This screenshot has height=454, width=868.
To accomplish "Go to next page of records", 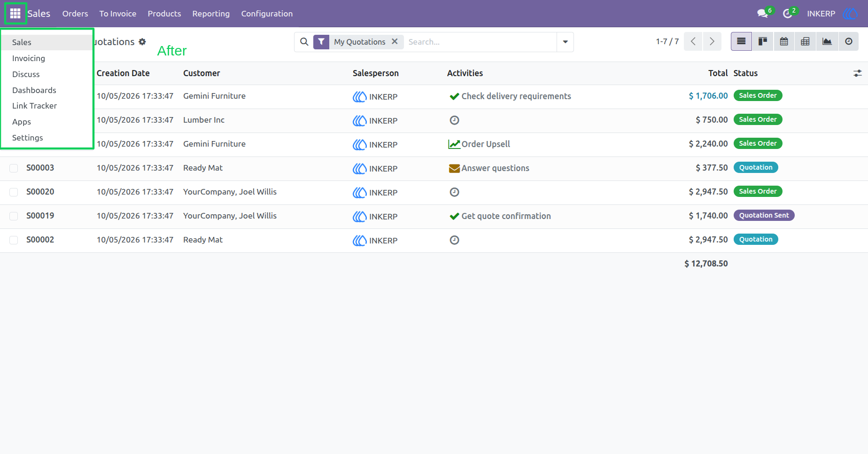I will [712, 41].
